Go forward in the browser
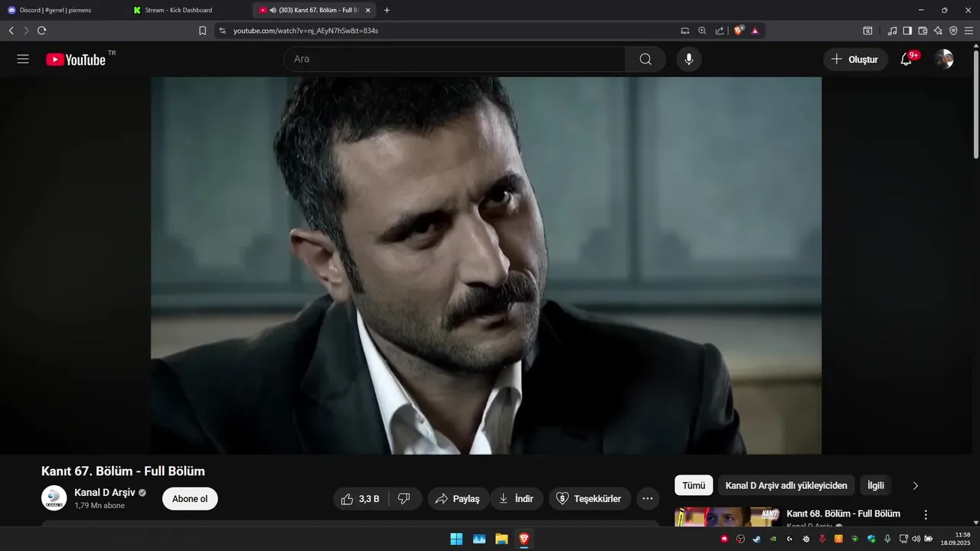Screen dimensions: 980x551 [x=26, y=31]
